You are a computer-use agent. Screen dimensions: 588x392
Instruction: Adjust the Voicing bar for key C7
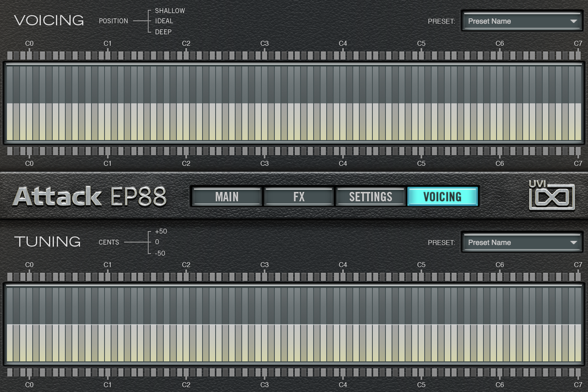tap(578, 103)
